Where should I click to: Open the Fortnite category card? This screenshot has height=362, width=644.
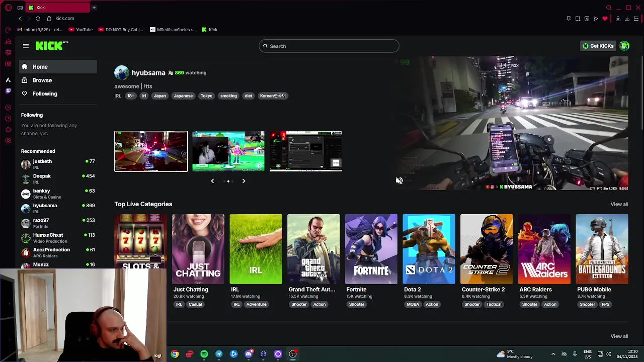[371, 249]
